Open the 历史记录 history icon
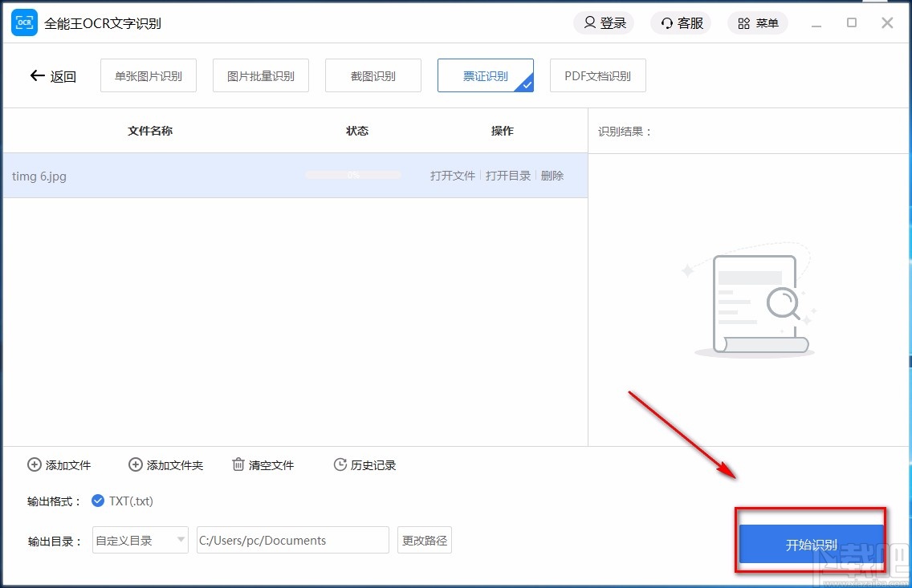This screenshot has height=588, width=912. (340, 464)
